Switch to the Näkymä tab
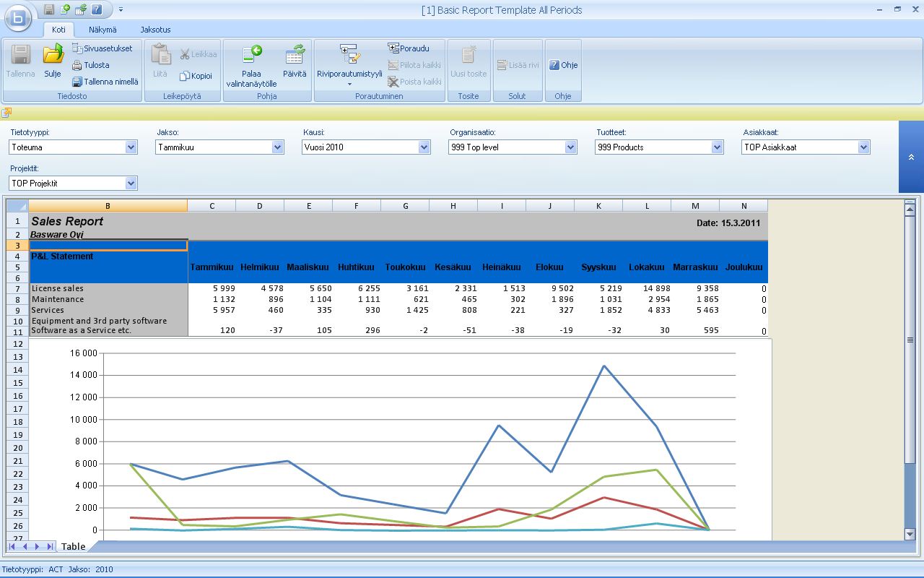 [x=103, y=30]
